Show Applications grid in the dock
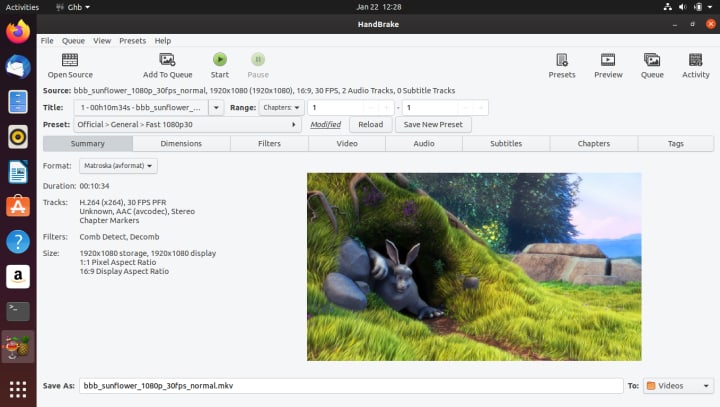The image size is (720, 407). pos(18,390)
